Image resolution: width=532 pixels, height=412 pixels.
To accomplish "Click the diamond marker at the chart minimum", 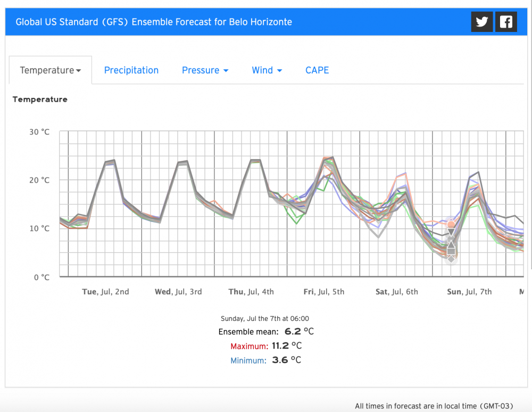I will 451,259.
